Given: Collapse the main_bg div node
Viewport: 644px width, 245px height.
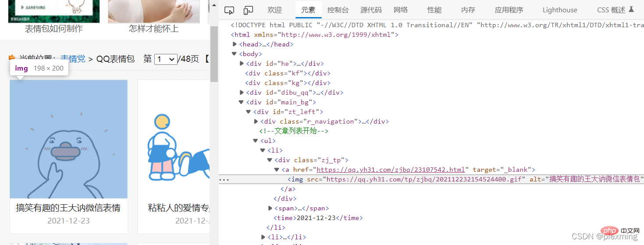Looking at the screenshot, I should (242, 102).
